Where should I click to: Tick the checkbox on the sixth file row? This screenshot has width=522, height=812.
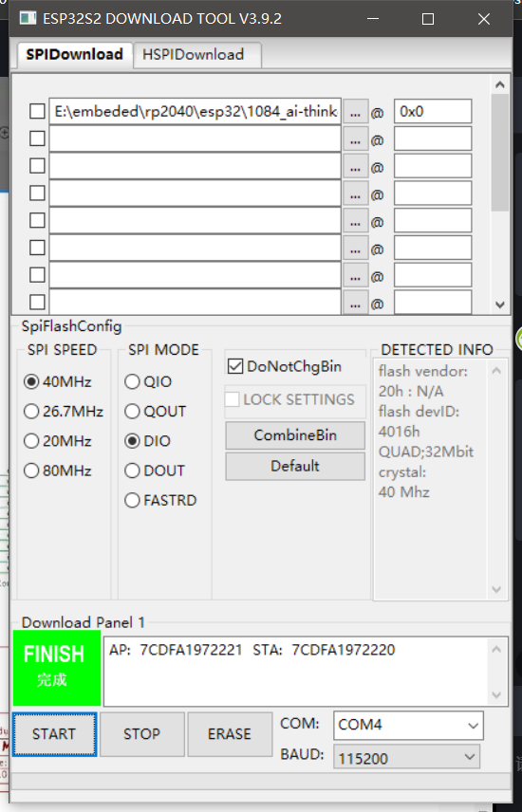tap(37, 248)
